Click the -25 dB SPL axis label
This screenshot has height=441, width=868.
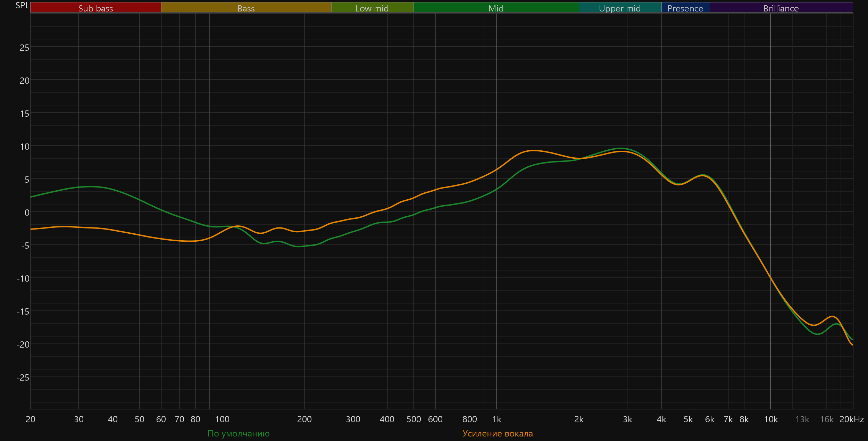click(23, 377)
